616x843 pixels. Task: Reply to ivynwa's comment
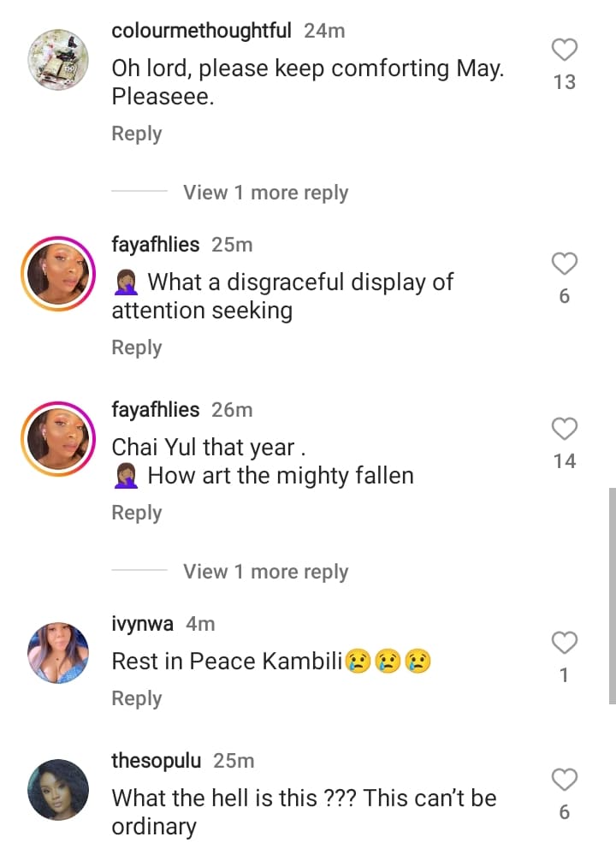136,698
